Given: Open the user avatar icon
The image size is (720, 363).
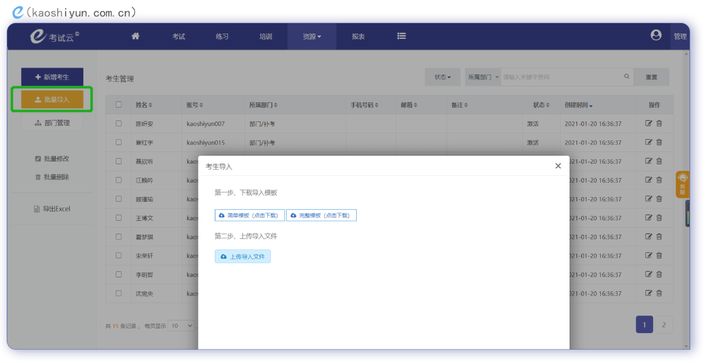Looking at the screenshot, I should [x=656, y=35].
